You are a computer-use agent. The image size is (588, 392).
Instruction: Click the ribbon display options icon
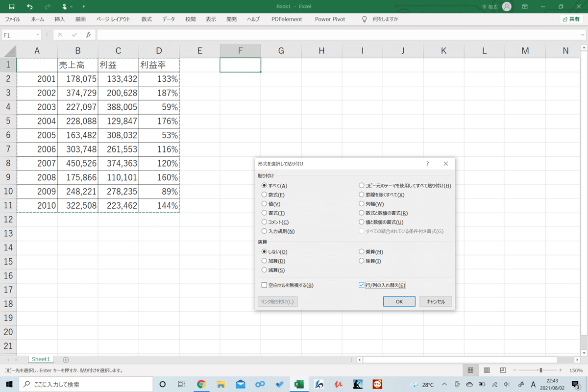click(x=525, y=6)
